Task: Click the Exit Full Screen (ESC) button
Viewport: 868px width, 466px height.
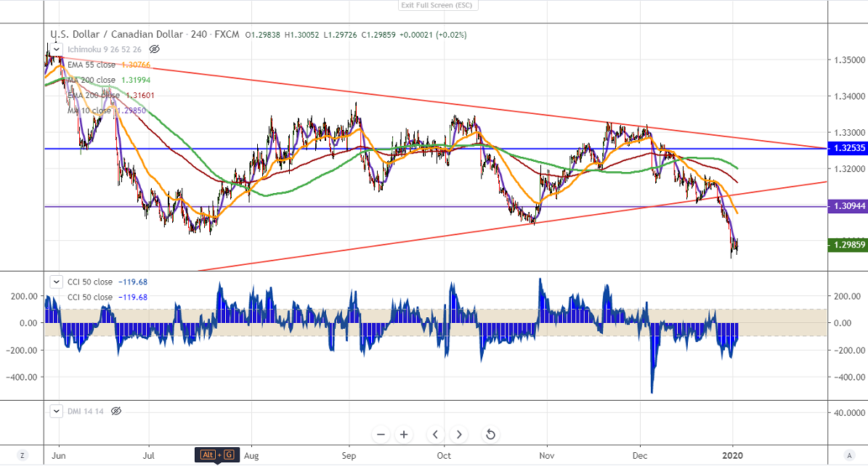Action: pyautogui.click(x=437, y=5)
